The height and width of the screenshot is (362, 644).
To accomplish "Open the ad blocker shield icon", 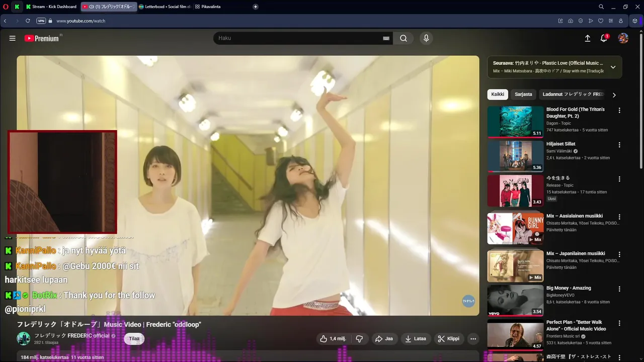I will point(581,21).
